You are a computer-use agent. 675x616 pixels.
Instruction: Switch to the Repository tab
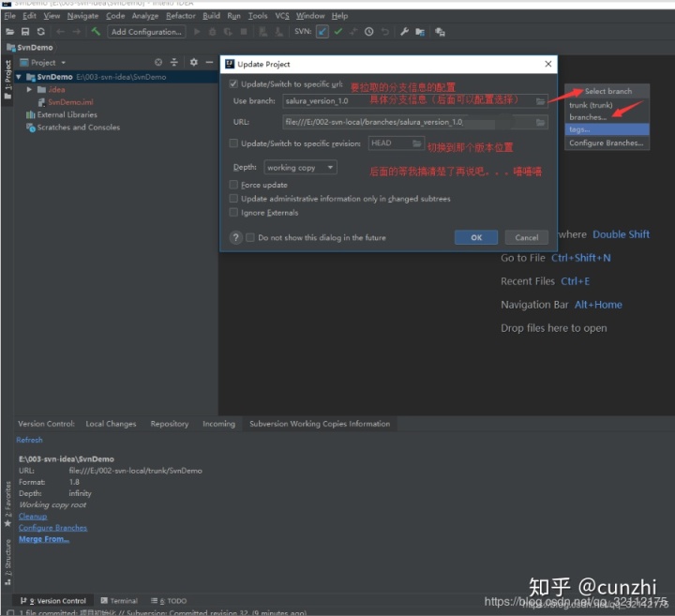[x=169, y=424]
